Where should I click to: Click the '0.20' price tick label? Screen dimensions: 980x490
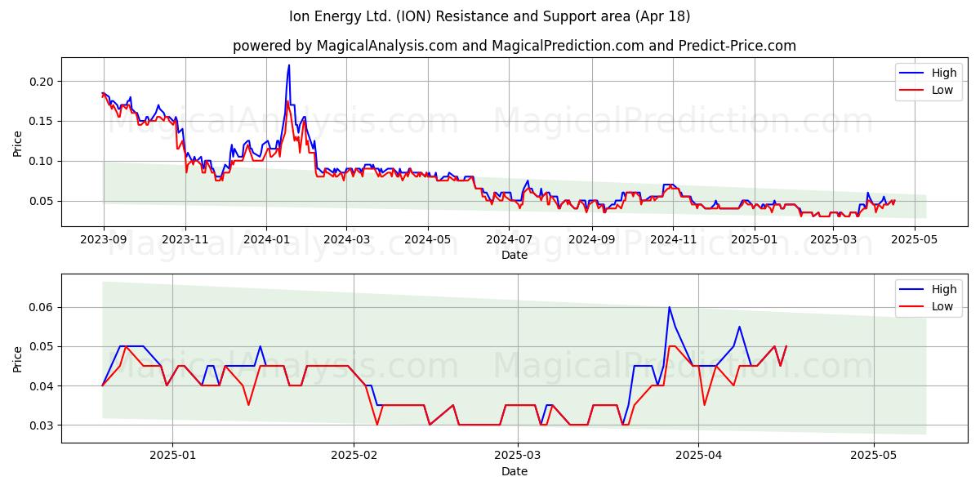pyautogui.click(x=42, y=81)
